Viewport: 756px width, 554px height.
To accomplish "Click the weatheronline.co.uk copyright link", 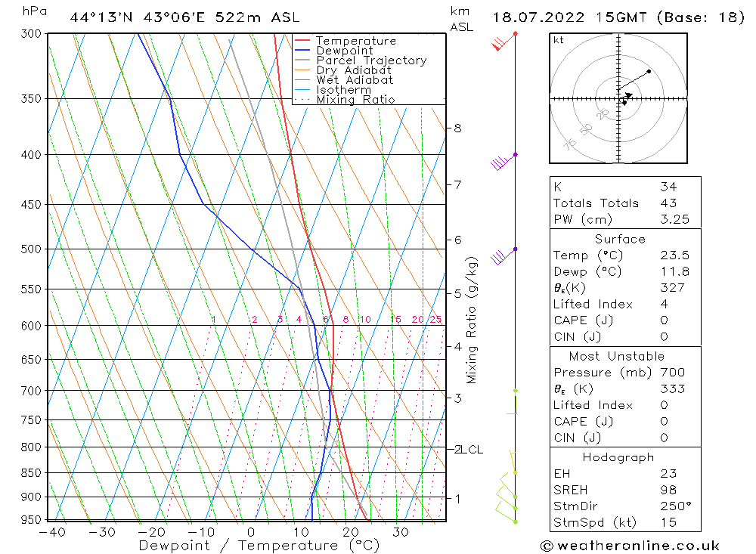I will pos(631,546).
